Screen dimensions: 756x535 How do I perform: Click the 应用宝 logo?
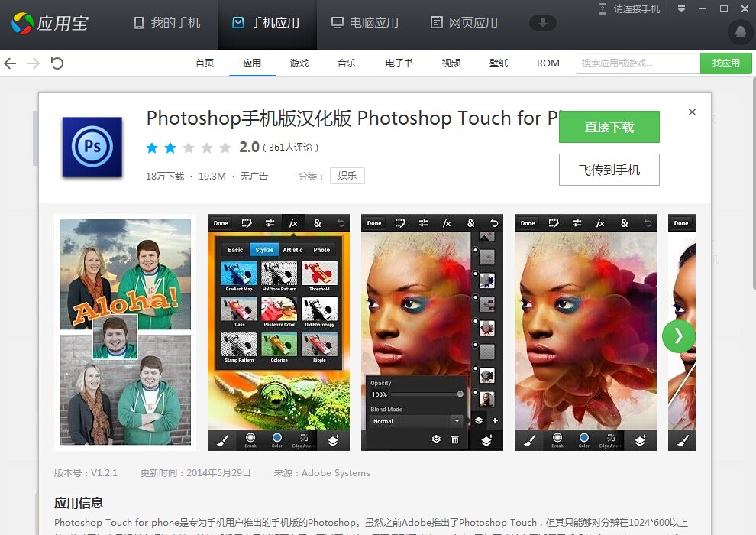50,23
